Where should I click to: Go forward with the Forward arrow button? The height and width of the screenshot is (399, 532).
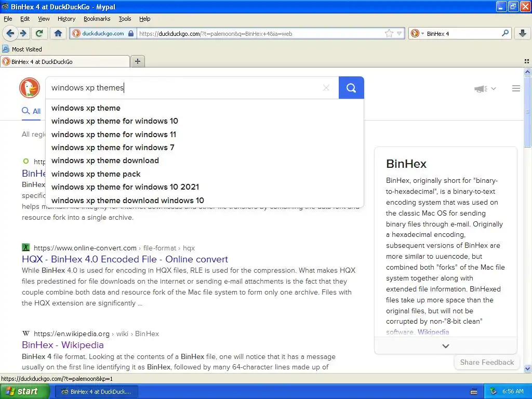[x=23, y=33]
